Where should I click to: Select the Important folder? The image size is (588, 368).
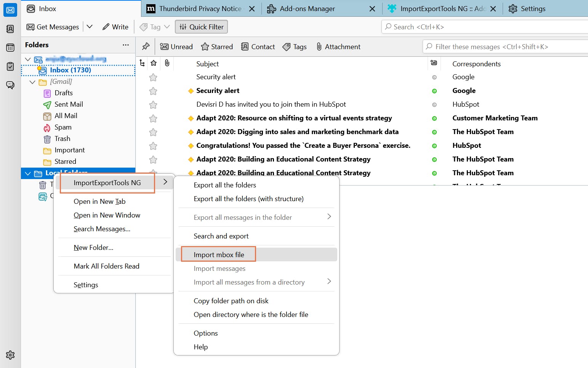pos(78,150)
